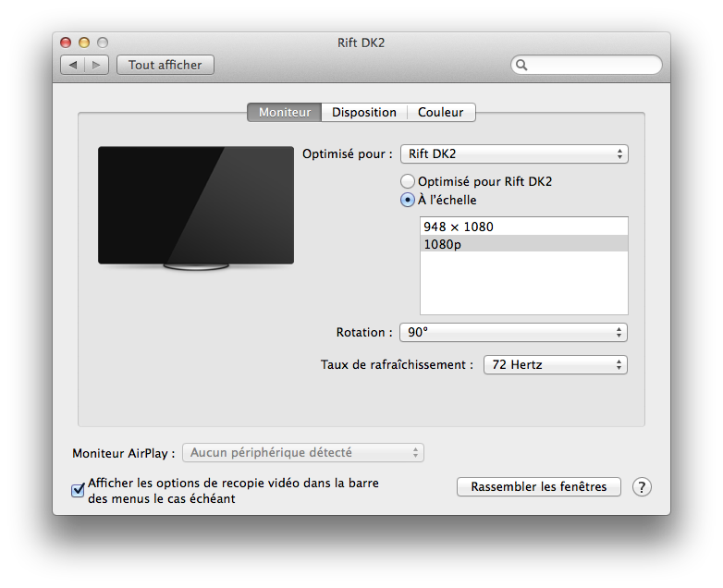This screenshot has height=588, width=723.
Task: Close the Rift DK2 window
Action: click(x=66, y=43)
